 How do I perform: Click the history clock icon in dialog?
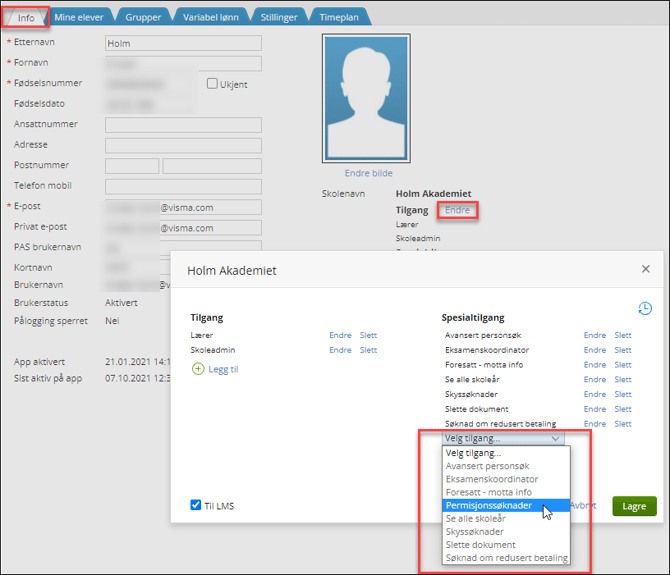click(x=645, y=309)
